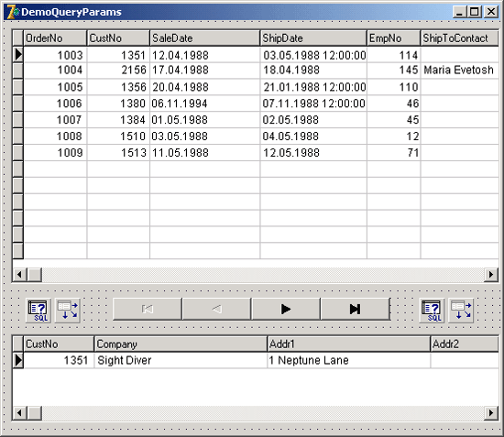This screenshot has height=437, width=504.
Task: Click left arrow of customer grid scrollbar
Action: click(19, 412)
